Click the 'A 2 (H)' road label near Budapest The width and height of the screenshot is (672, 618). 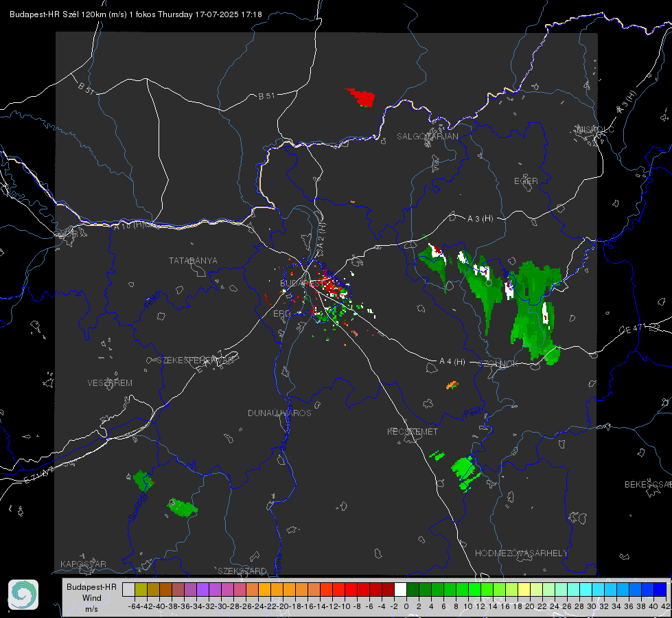[x=321, y=235]
